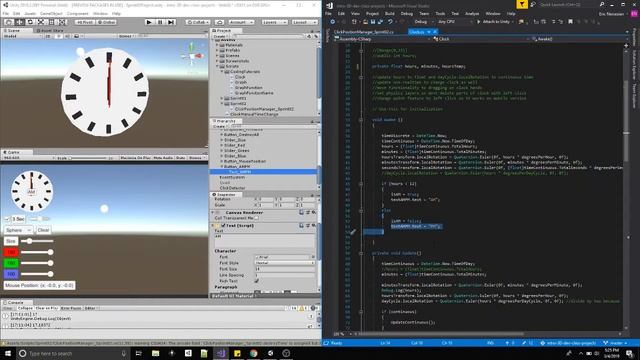Viewport: 640px width, 360px height.
Task: Toggle Global handle rotation in Unity
Action: point(106,22)
